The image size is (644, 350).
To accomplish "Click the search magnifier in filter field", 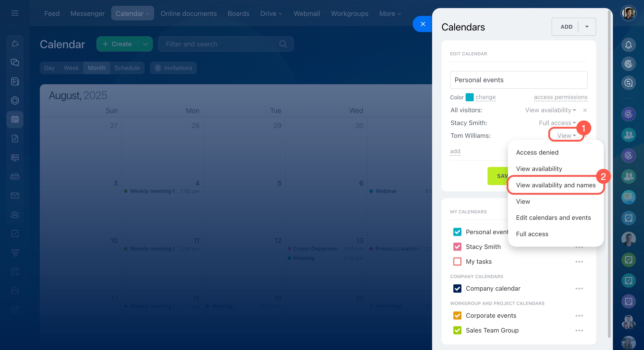I will click(x=283, y=44).
